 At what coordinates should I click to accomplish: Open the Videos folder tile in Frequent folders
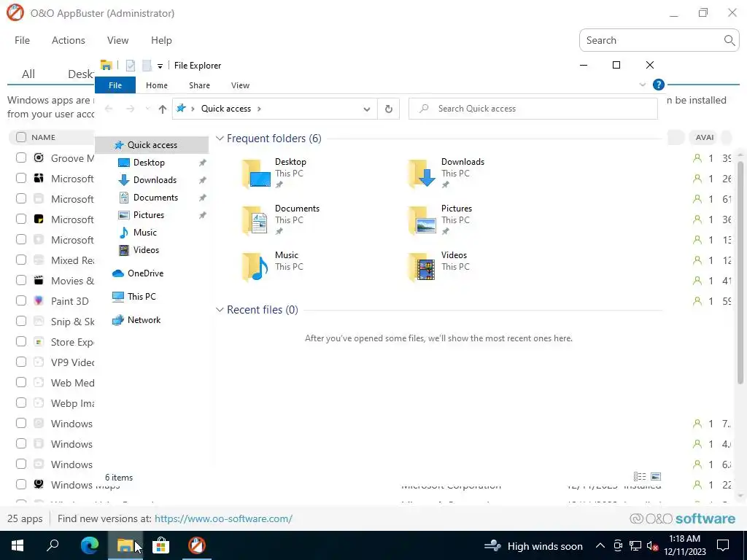click(438, 267)
